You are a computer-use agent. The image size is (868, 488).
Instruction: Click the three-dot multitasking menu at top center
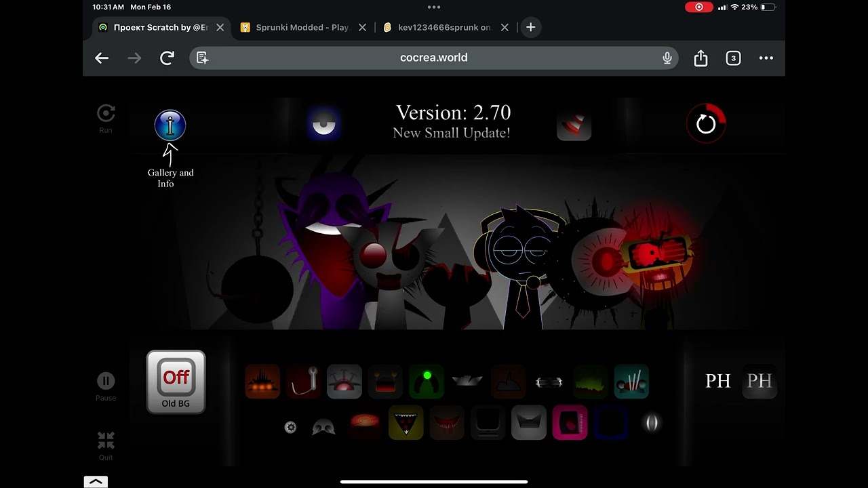[x=434, y=7]
